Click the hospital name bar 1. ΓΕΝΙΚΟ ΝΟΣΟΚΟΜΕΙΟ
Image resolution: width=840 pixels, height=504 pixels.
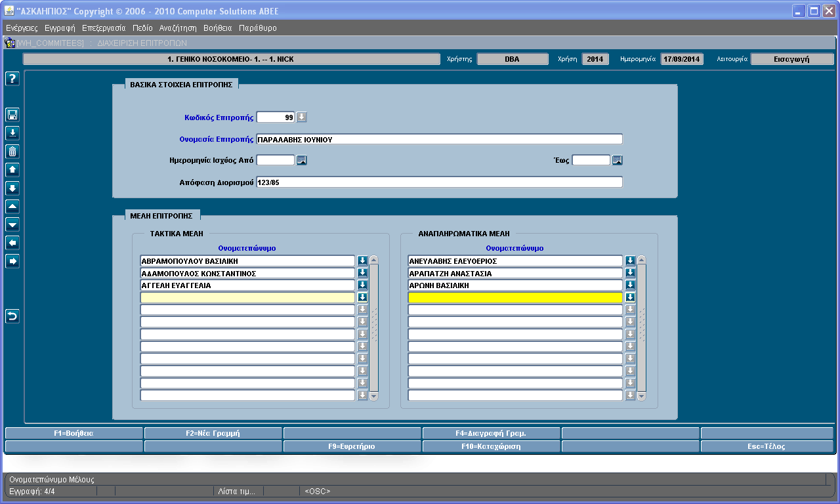click(232, 59)
